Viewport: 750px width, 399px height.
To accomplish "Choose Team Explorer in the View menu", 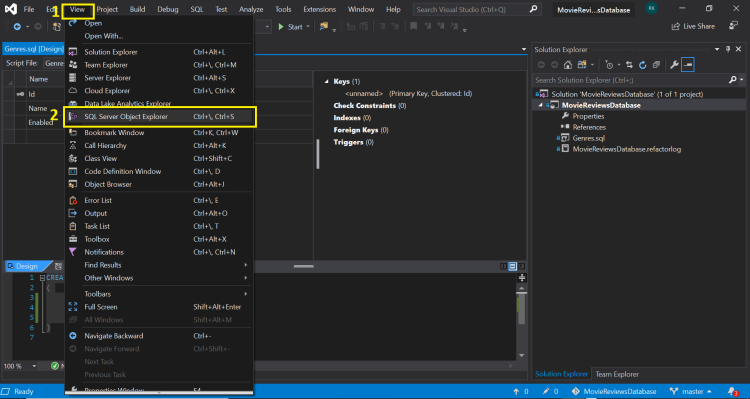I will 159,65.
